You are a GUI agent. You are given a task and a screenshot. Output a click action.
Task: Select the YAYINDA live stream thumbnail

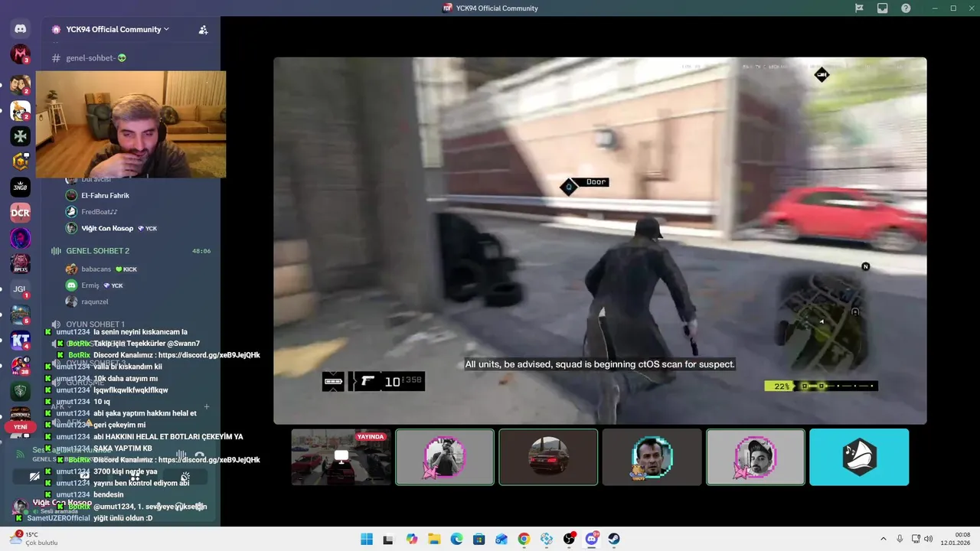(341, 457)
